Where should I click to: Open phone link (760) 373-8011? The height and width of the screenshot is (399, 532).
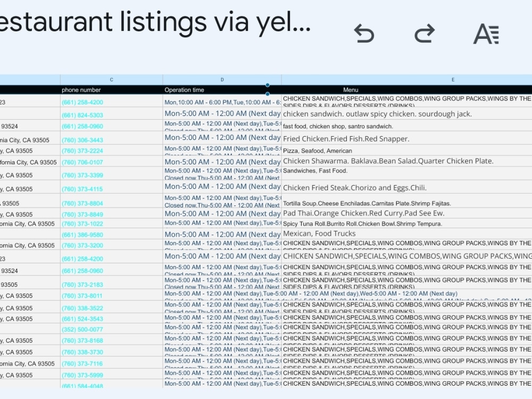[82, 295]
